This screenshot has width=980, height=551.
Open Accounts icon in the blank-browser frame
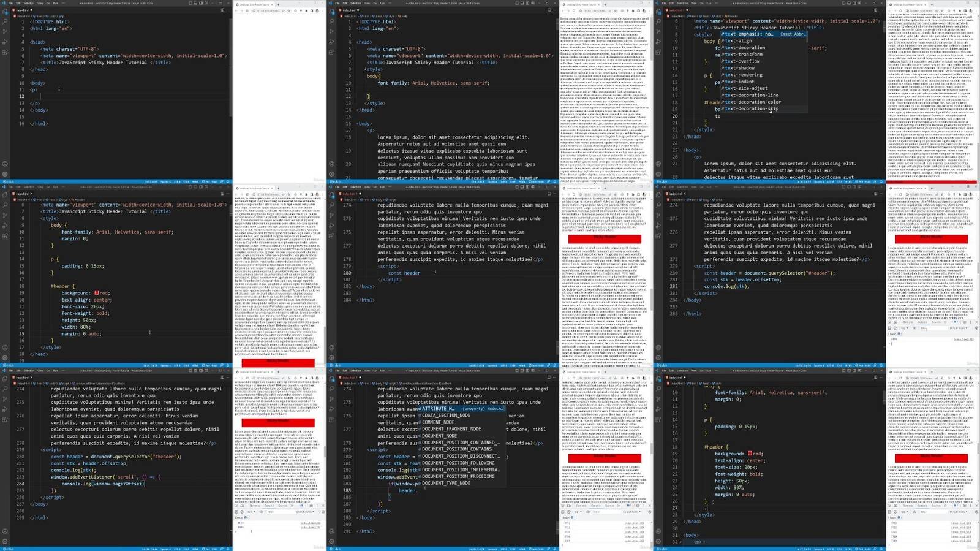[x=5, y=164]
